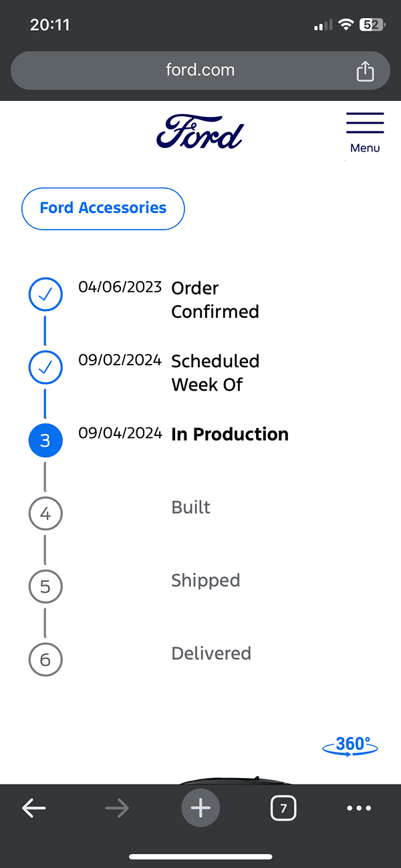The height and width of the screenshot is (868, 401).
Task: Go back with the left arrow
Action: (x=34, y=809)
